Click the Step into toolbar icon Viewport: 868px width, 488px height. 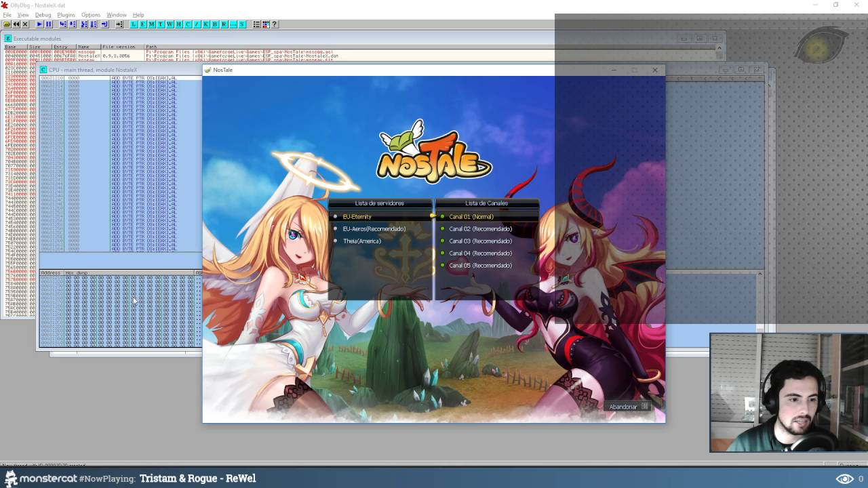pos(63,24)
